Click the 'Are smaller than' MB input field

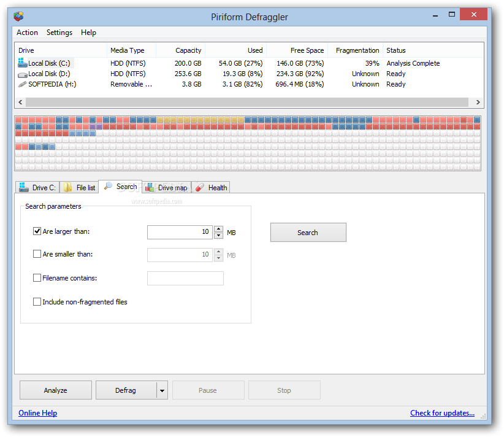tap(180, 255)
